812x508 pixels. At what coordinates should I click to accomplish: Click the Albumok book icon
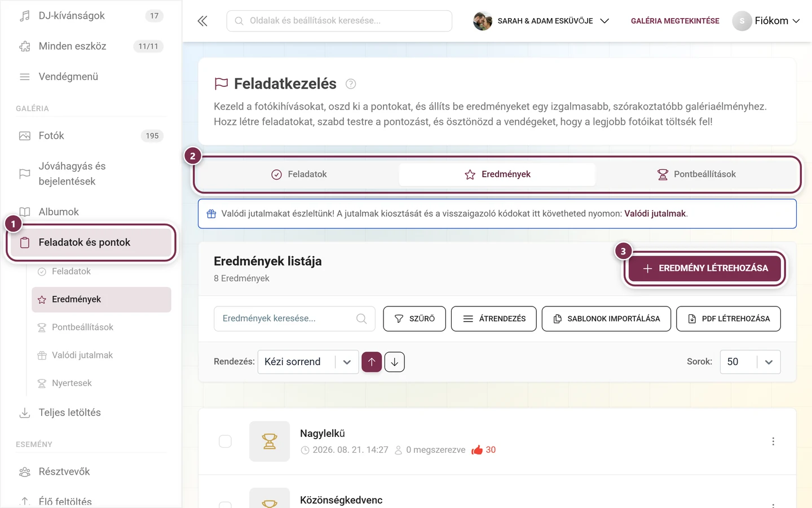pos(25,212)
